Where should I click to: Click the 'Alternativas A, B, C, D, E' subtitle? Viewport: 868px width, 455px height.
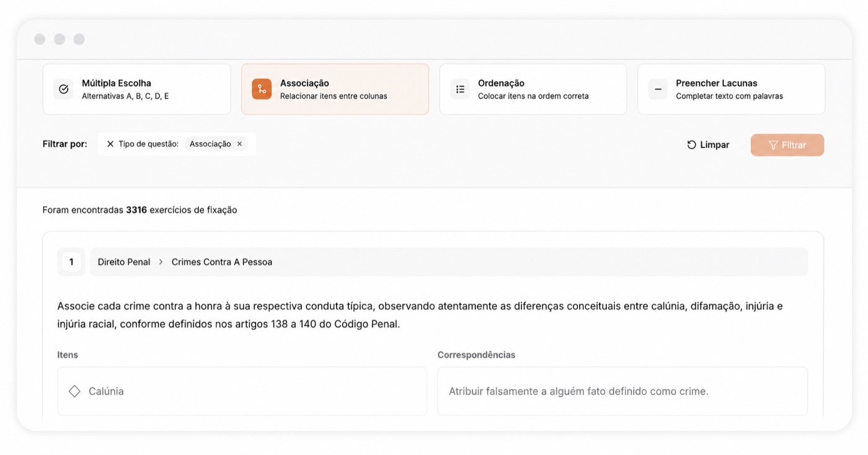[125, 96]
